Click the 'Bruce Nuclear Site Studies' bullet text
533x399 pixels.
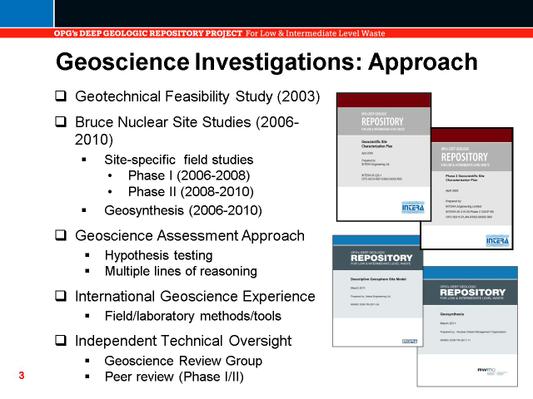click(x=187, y=131)
